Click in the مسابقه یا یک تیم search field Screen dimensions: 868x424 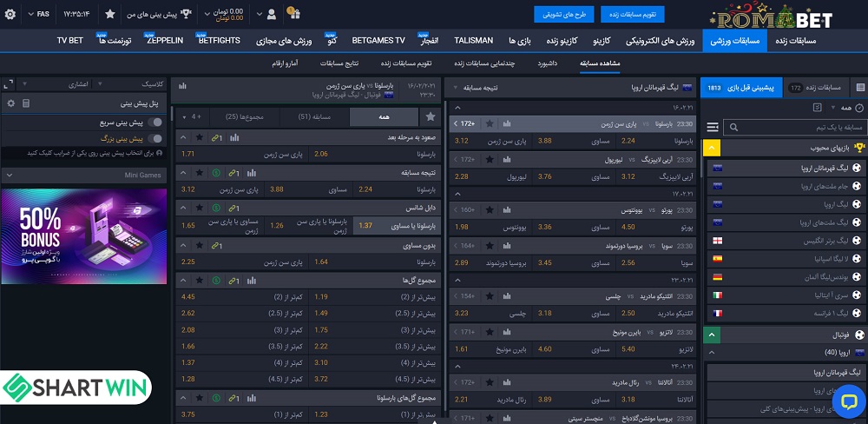[x=794, y=128]
